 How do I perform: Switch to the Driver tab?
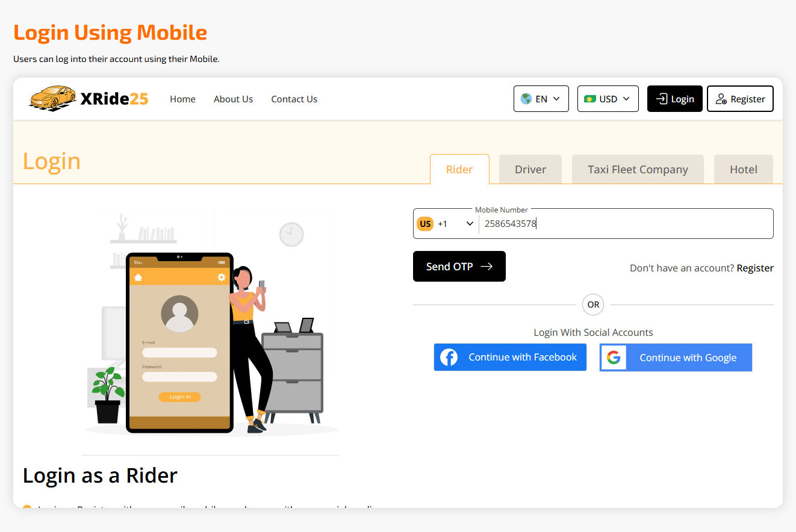point(530,170)
